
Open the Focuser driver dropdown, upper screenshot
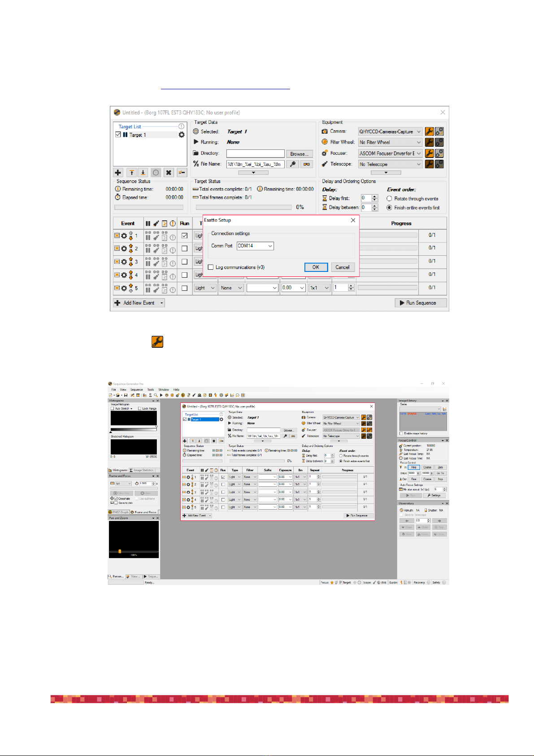[x=390, y=153]
